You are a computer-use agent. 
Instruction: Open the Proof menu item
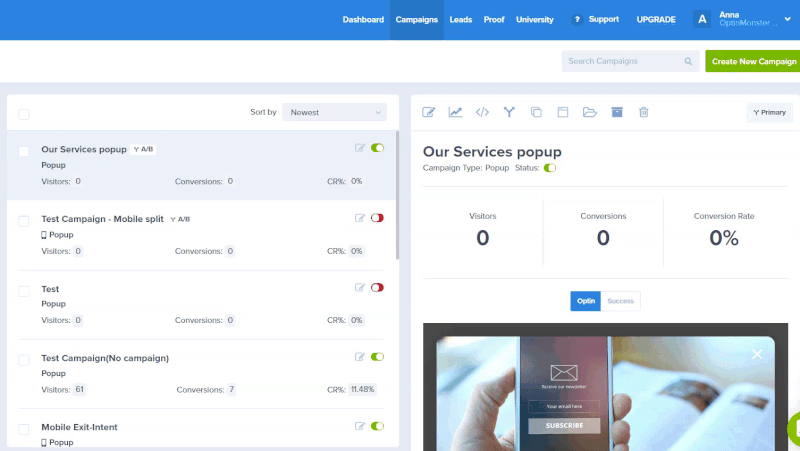point(494,19)
